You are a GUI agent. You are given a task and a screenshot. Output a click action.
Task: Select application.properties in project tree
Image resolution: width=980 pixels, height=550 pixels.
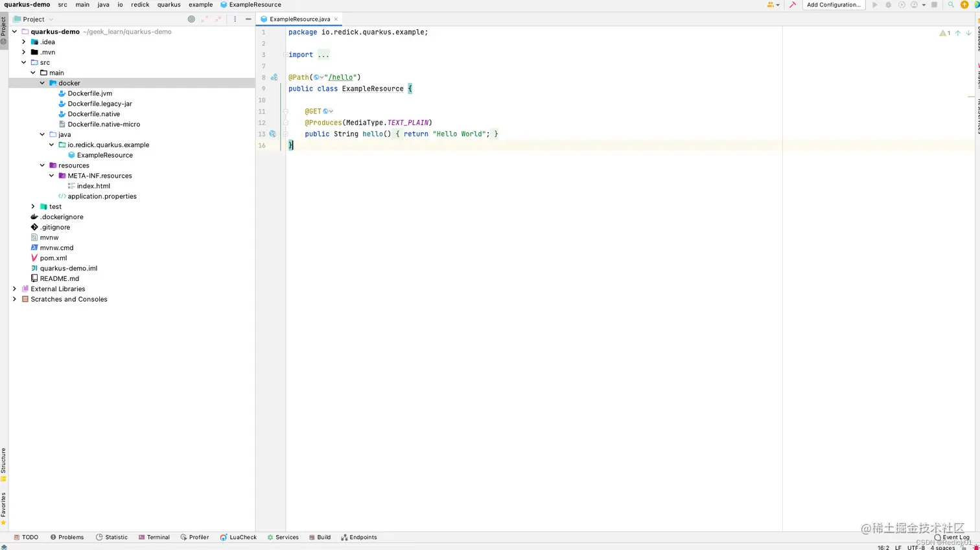pyautogui.click(x=97, y=197)
